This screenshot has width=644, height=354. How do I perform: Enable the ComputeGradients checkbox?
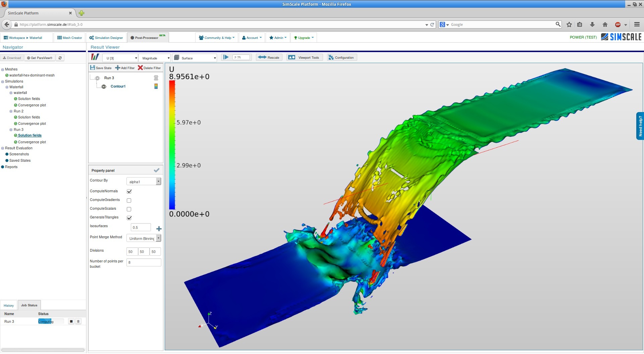129,200
